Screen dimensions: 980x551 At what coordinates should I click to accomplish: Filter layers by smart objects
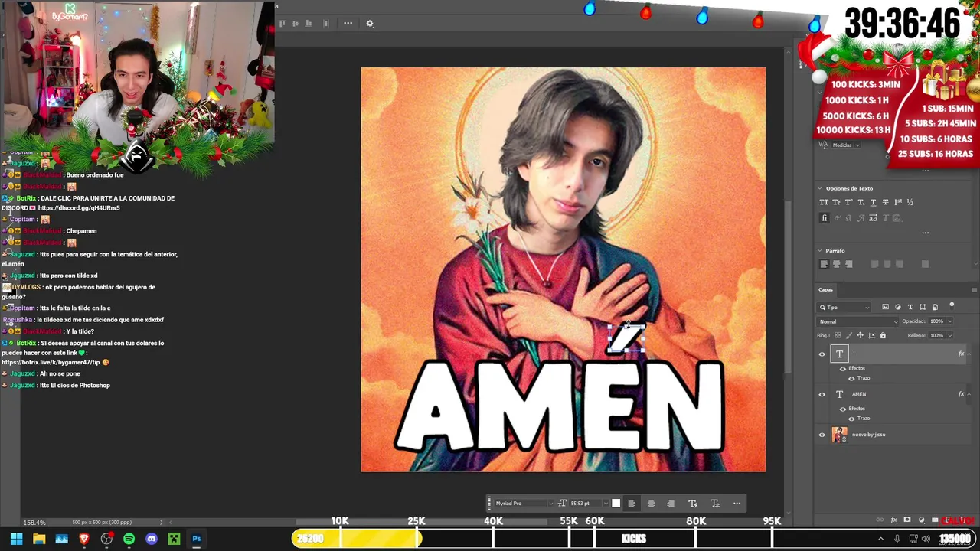click(x=935, y=307)
